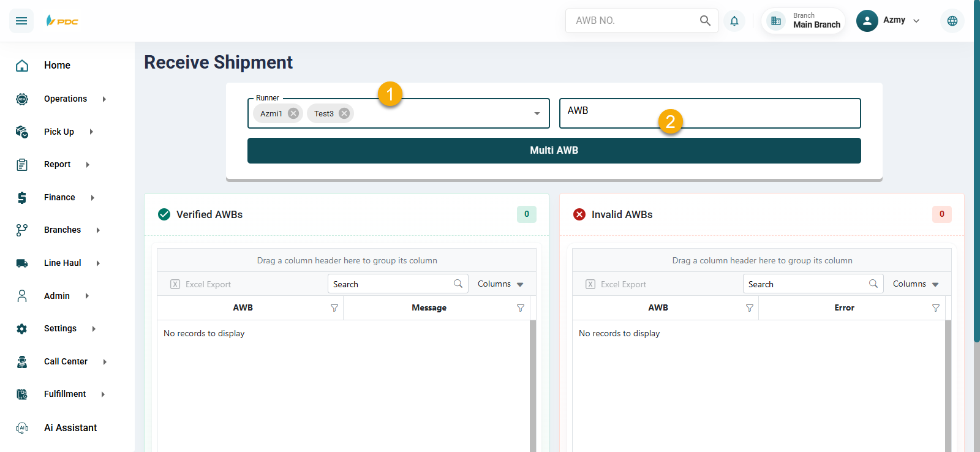
Task: Filter the Invalid Error column
Action: pyautogui.click(x=935, y=308)
